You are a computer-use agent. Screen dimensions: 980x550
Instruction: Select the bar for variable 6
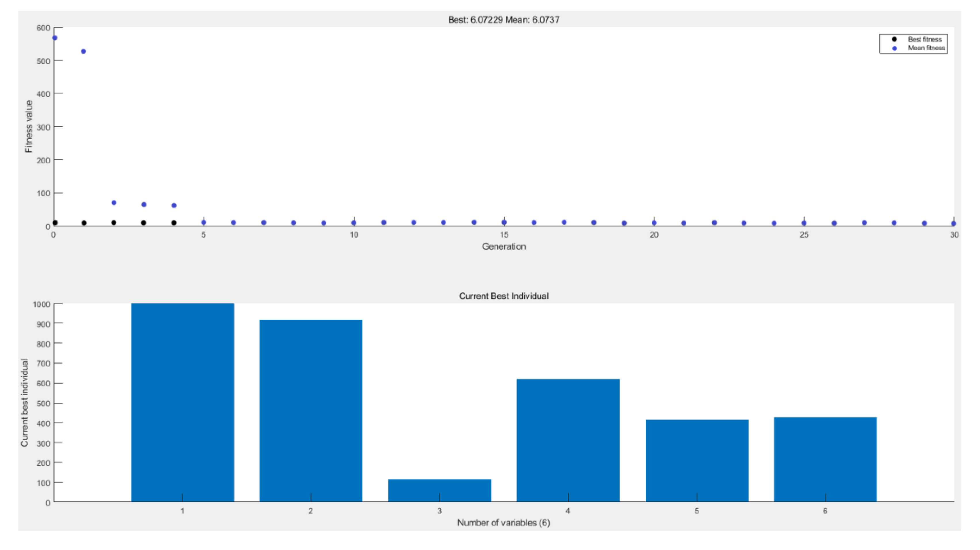click(x=825, y=460)
